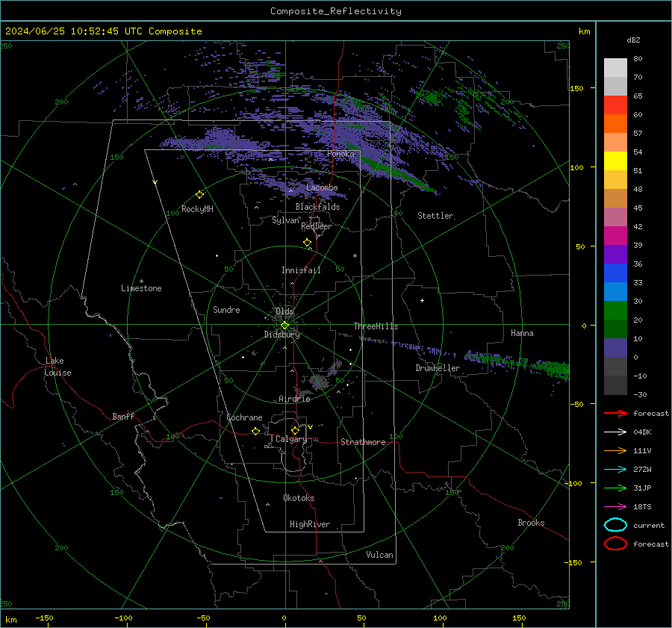Screen dimensions: 672x628
Task: Click the Lake Louise label
Action: (57, 367)
